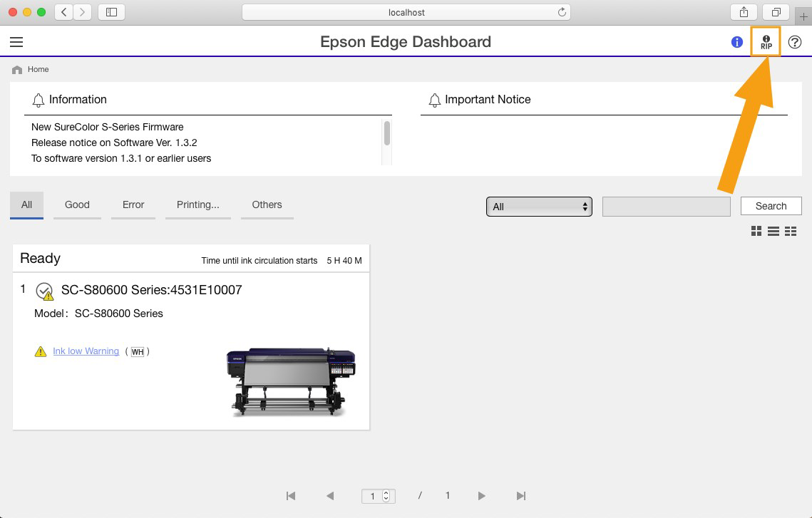
Task: Click the Information bell icon
Action: point(38,100)
